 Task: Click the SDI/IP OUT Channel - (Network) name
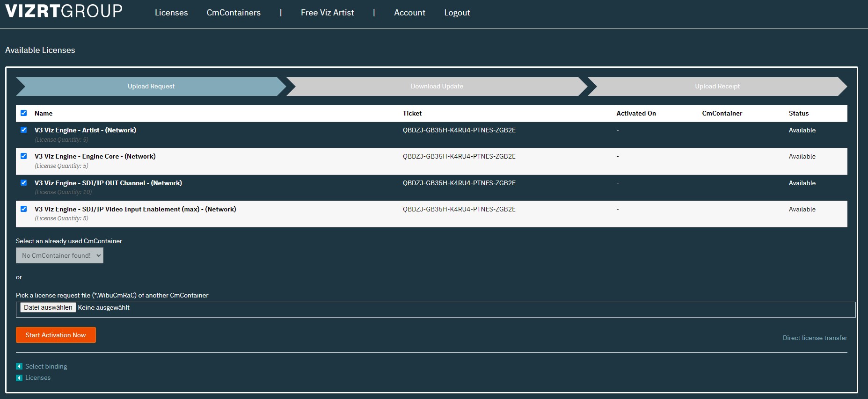tap(108, 183)
